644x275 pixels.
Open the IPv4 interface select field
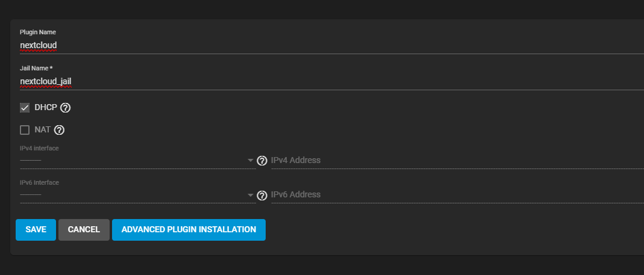(133, 161)
